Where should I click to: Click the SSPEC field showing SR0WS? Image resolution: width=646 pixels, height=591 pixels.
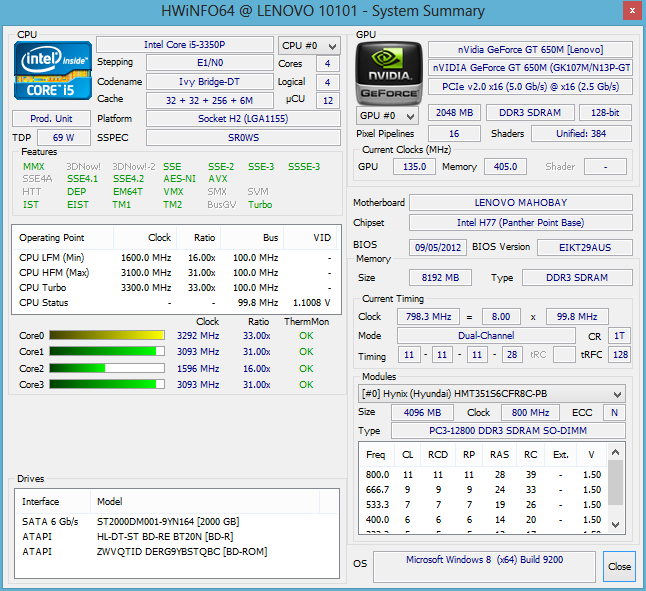pos(241,137)
